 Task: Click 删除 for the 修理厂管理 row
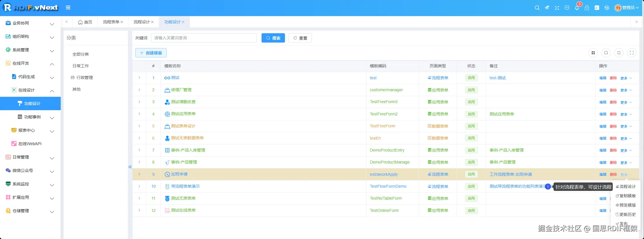pyautogui.click(x=613, y=90)
